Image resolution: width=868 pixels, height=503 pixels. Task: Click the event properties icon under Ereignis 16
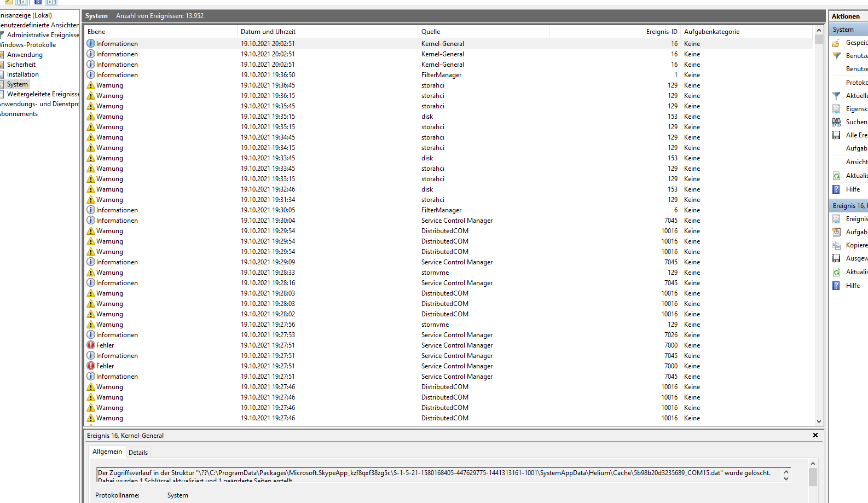click(836, 219)
